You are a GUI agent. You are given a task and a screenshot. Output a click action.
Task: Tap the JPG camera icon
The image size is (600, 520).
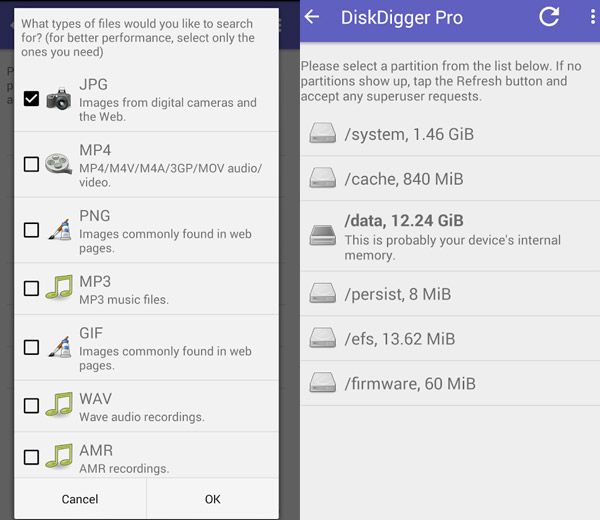60,98
